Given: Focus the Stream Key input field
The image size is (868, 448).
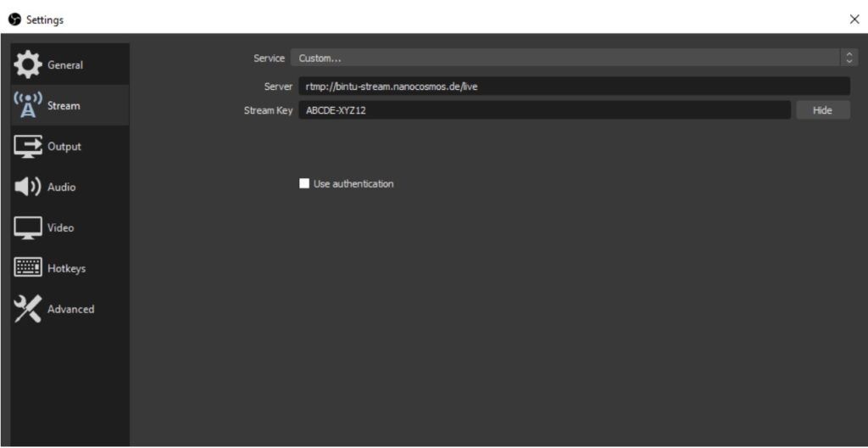Looking at the screenshot, I should [543, 110].
